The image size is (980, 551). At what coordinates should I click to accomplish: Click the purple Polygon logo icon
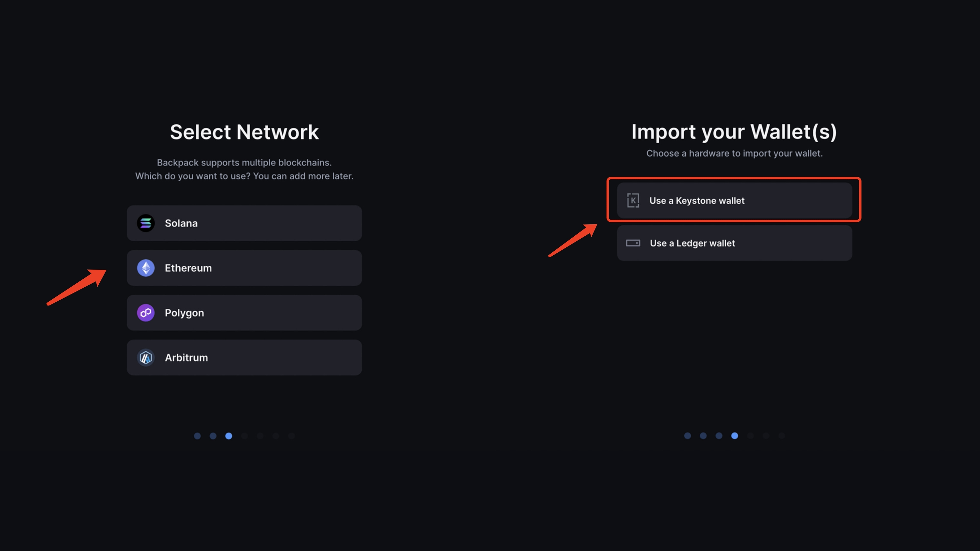(146, 313)
